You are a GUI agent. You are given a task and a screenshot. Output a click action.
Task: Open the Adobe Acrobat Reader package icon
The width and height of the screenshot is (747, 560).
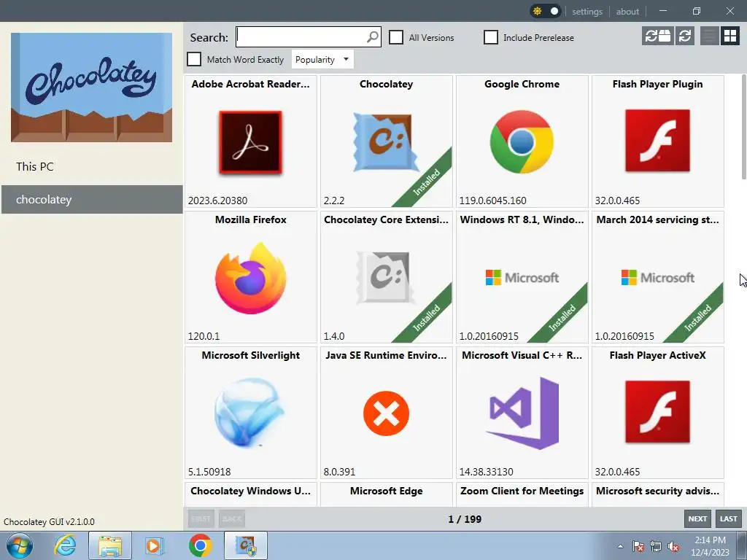tap(251, 142)
